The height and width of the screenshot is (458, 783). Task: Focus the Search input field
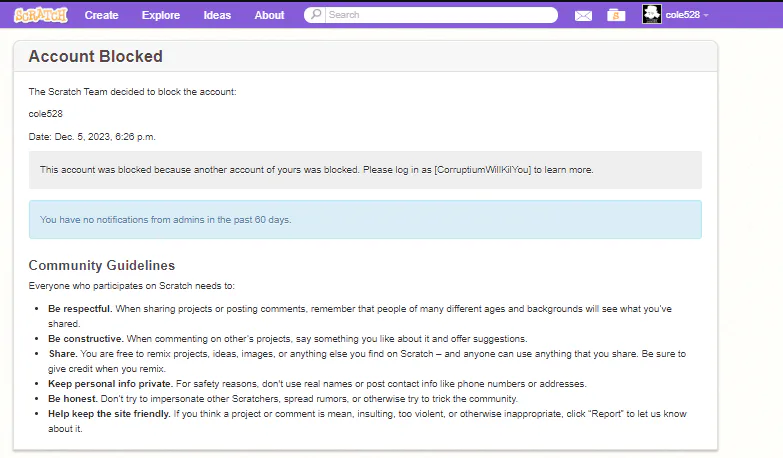tap(441, 14)
